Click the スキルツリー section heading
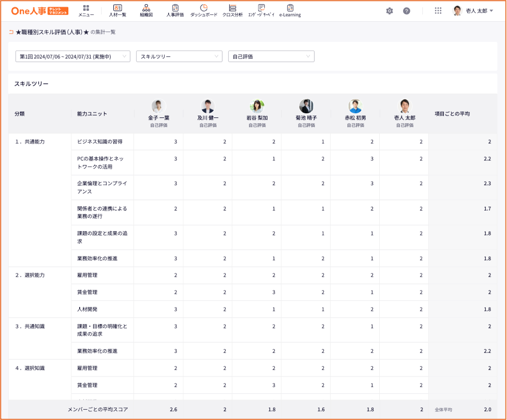This screenshot has width=507, height=420. tap(32, 84)
